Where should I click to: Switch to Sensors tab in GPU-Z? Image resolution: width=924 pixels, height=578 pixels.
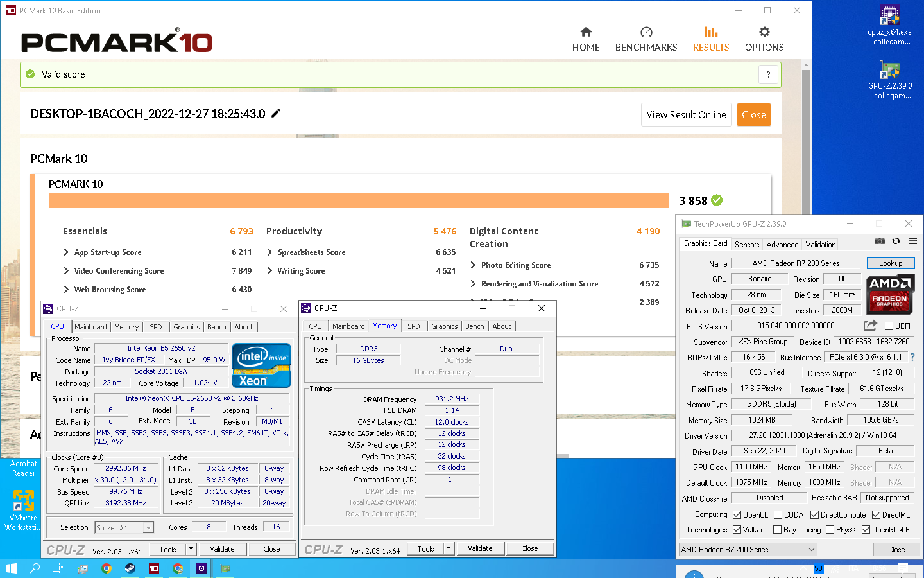click(747, 244)
